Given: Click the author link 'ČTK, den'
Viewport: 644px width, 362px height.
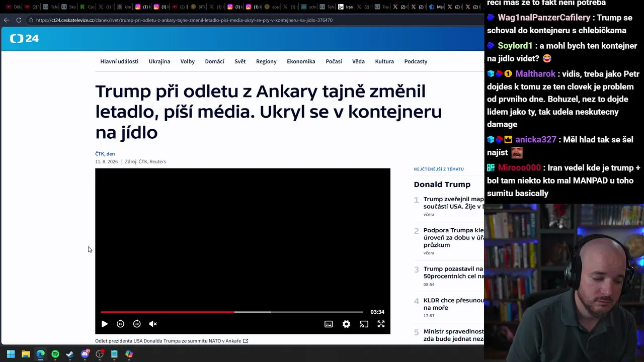Looking at the screenshot, I should [105, 154].
